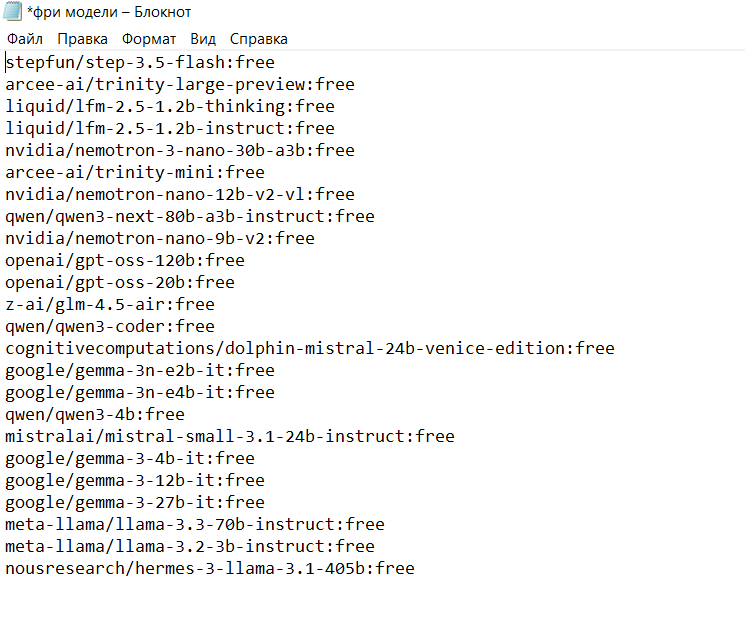This screenshot has height=634, width=745.
Task: Open the Справка menu
Action: [x=259, y=39]
